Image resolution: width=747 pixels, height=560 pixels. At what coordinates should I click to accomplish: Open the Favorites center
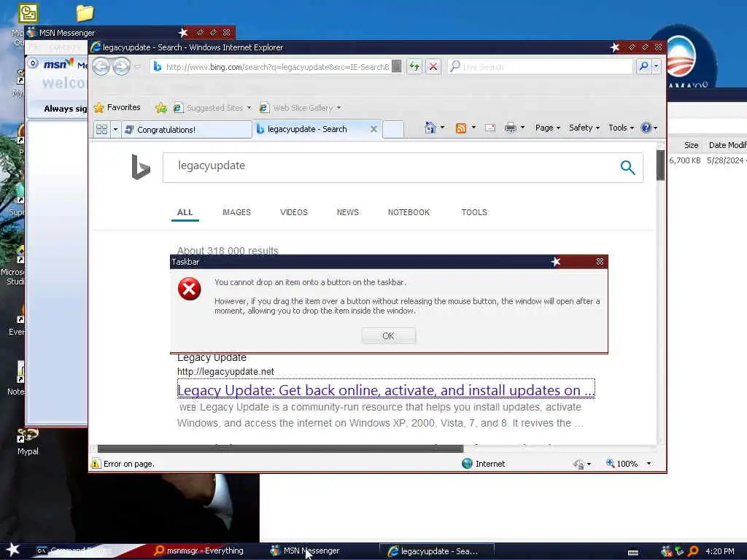[117, 108]
